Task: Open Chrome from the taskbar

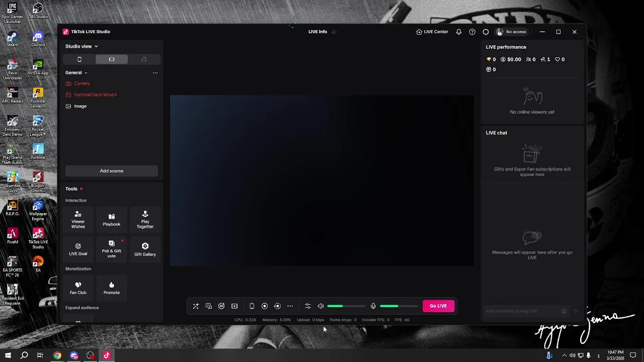Action: (57, 355)
